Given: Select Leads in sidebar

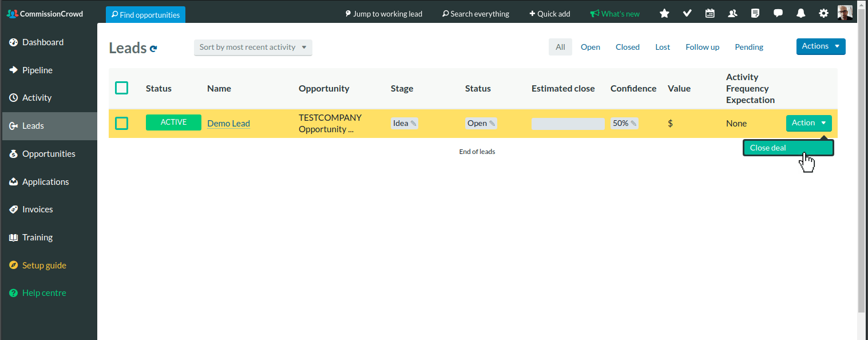Looking at the screenshot, I should click(49, 126).
